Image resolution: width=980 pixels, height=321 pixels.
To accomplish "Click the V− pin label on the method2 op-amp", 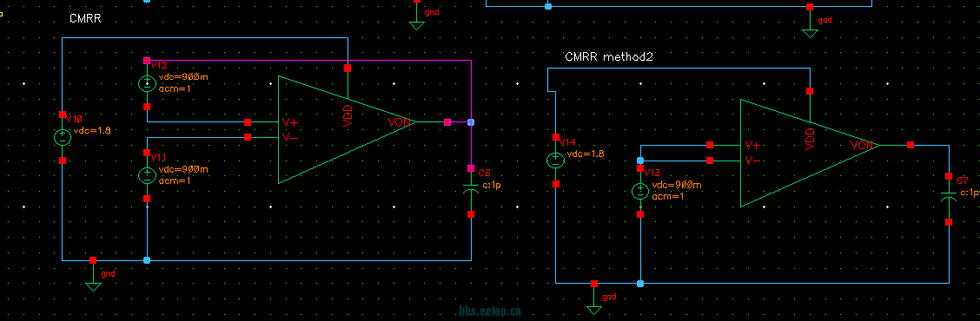I will pyautogui.click(x=752, y=160).
